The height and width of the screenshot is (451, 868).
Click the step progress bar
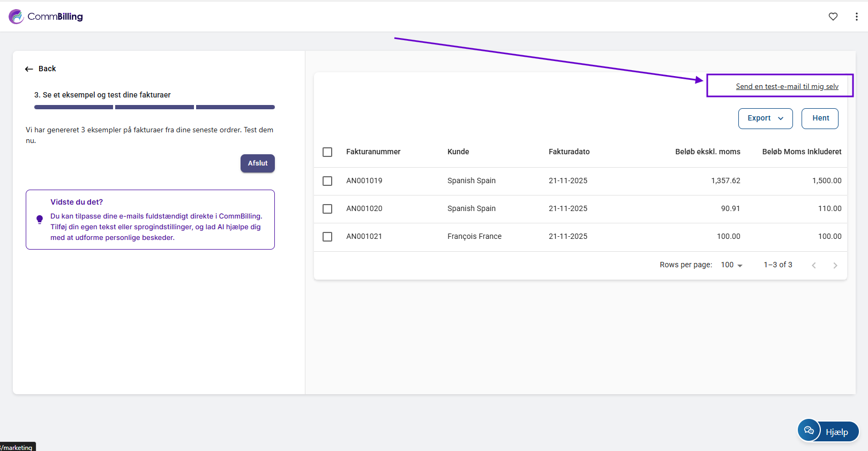click(x=154, y=107)
